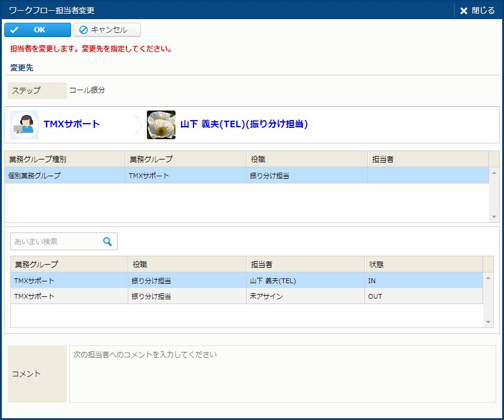Sort upper table by 役職 column
This screenshot has width=504, height=420.
pyautogui.click(x=306, y=159)
